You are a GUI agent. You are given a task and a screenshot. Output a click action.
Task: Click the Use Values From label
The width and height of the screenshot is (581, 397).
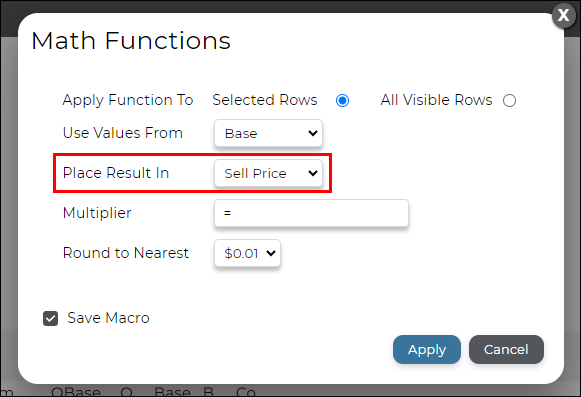click(123, 133)
